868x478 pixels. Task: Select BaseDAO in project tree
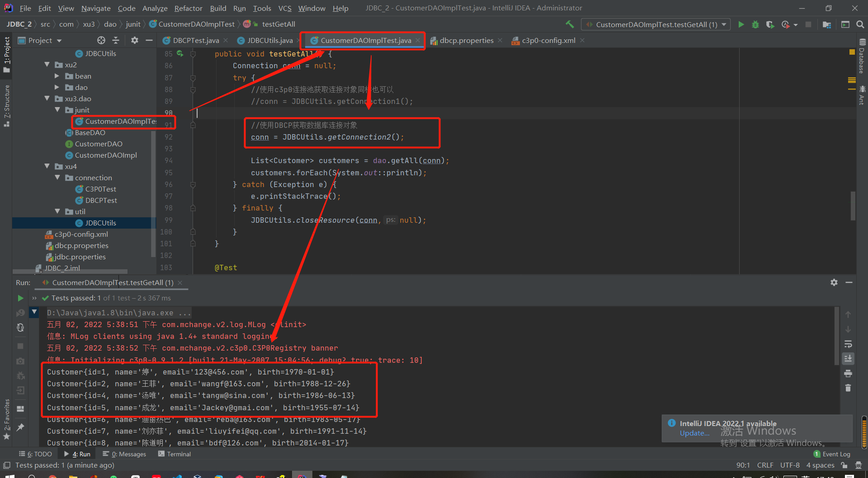(90, 132)
